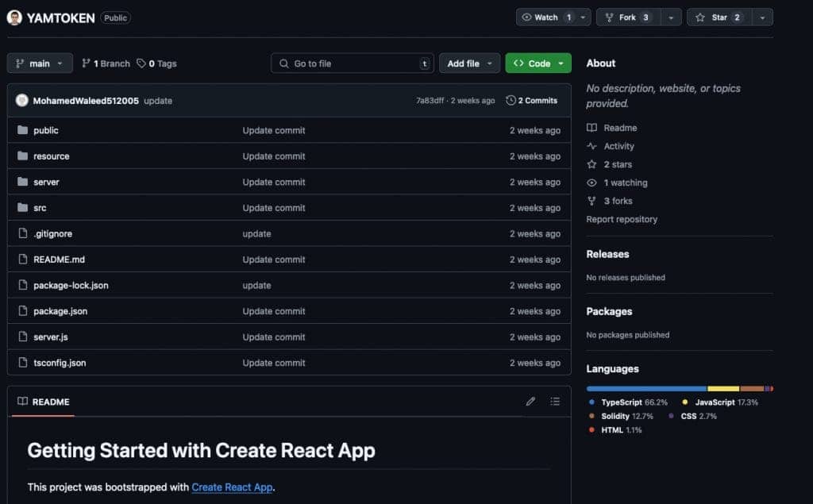The width and height of the screenshot is (813, 504).
Task: Open the Update commit message for server.js
Action: [x=274, y=337]
